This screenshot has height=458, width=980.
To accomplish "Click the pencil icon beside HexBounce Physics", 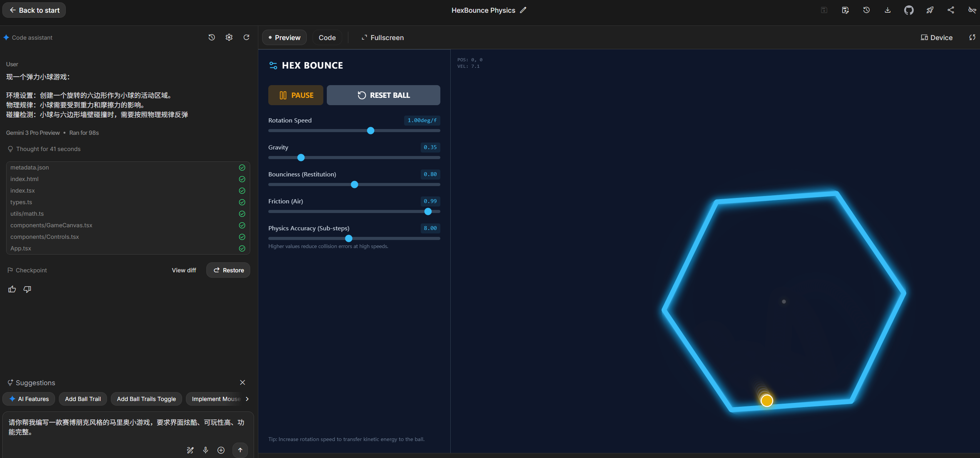I will tap(523, 10).
